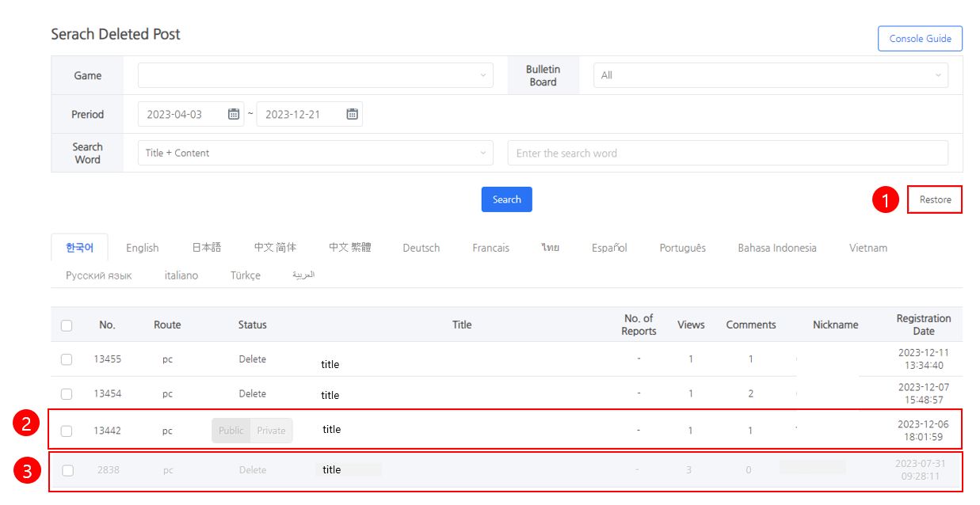Check the checkbox for post 13455
Viewport: 980px width, 505px height.
click(x=66, y=359)
